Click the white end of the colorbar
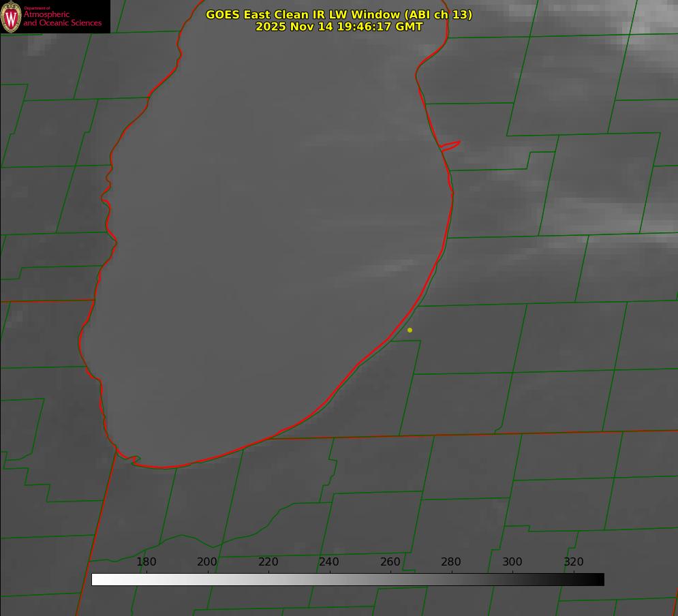Viewport: 678px width, 616px height. [97, 579]
